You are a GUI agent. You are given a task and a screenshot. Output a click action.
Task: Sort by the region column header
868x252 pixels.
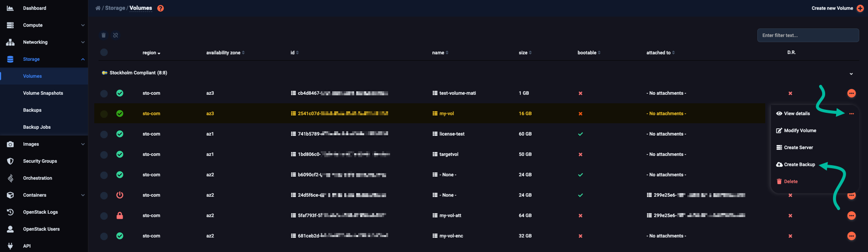[x=151, y=53]
